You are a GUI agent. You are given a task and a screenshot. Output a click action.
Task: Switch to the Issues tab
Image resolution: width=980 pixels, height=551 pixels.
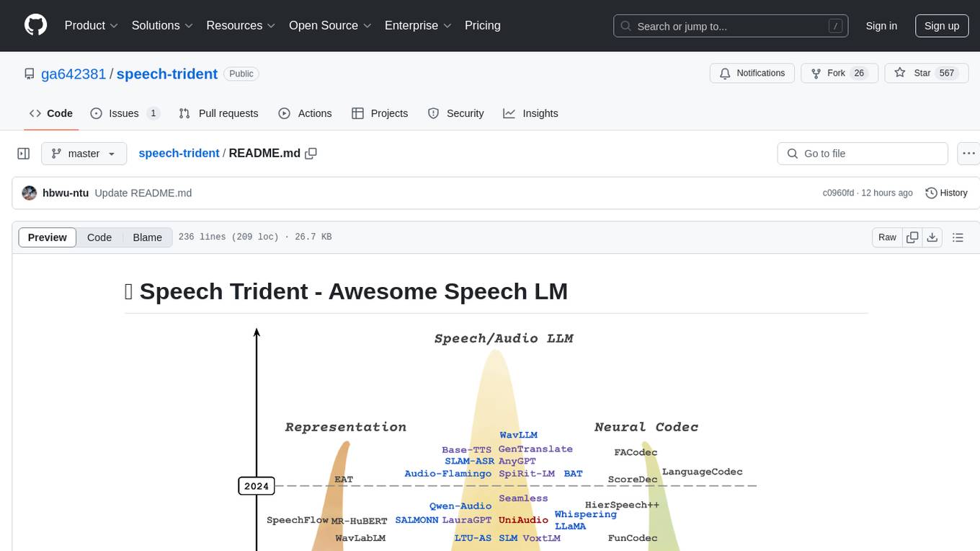click(125, 113)
